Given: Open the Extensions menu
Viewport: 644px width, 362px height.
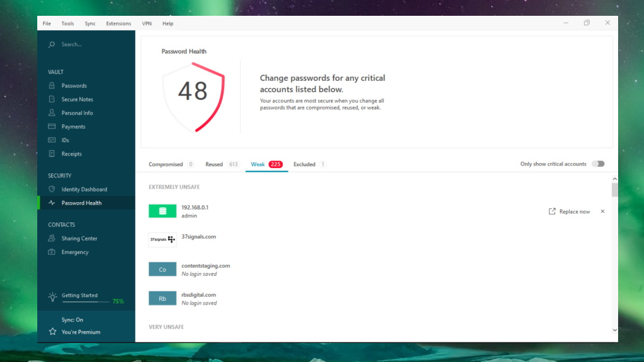Looking at the screenshot, I should (118, 23).
